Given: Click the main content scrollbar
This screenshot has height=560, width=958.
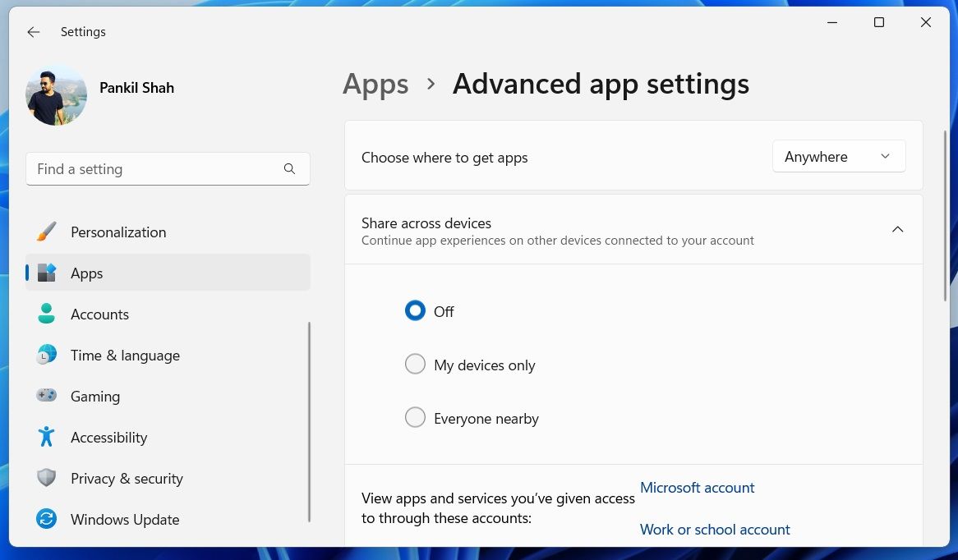Looking at the screenshot, I should pos(945,215).
